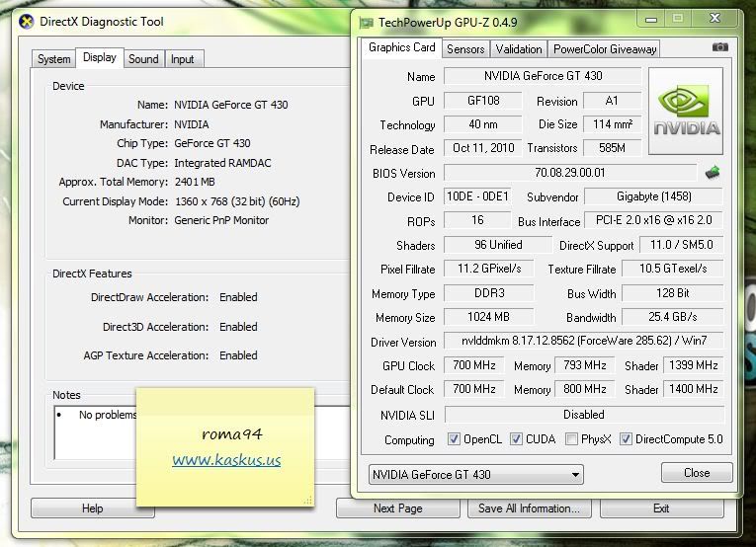Image resolution: width=756 pixels, height=547 pixels.
Task: Click the BIOS save chip icon
Action: 713,173
